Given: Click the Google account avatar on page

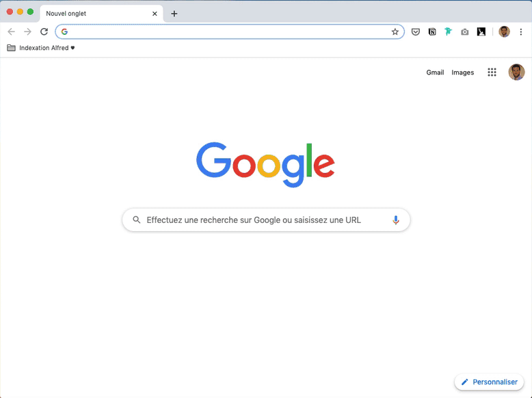Looking at the screenshot, I should (x=516, y=72).
